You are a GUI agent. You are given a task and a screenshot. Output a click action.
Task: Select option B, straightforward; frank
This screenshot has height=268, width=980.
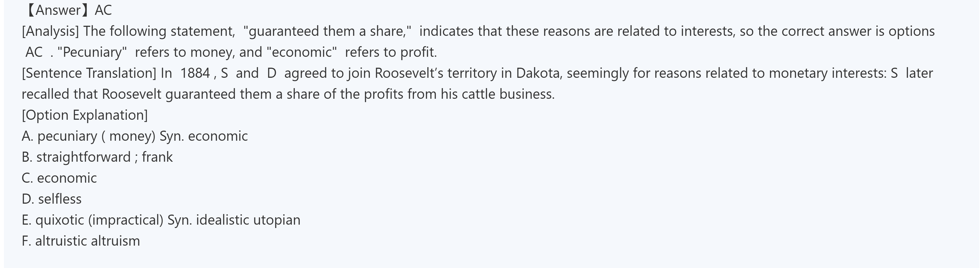[97, 157]
